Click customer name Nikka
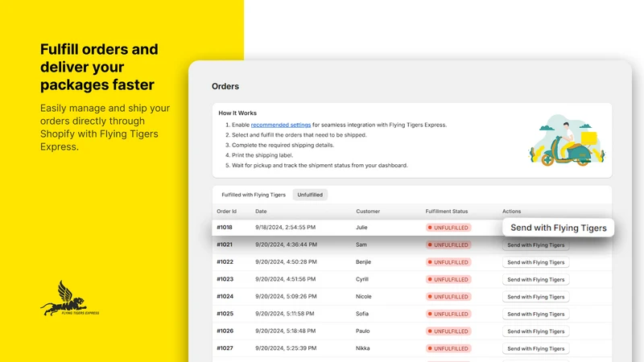Screen dimensions: 644x362 pos(363,348)
